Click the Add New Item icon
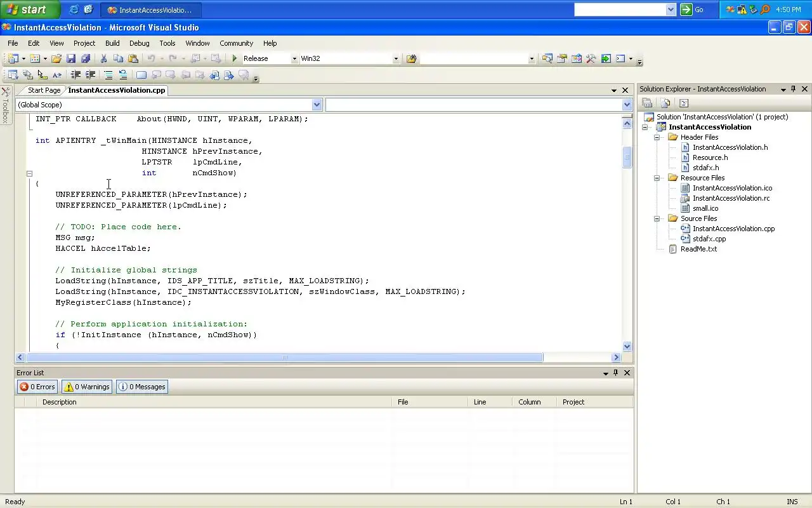The height and width of the screenshot is (508, 812). tap(34, 58)
